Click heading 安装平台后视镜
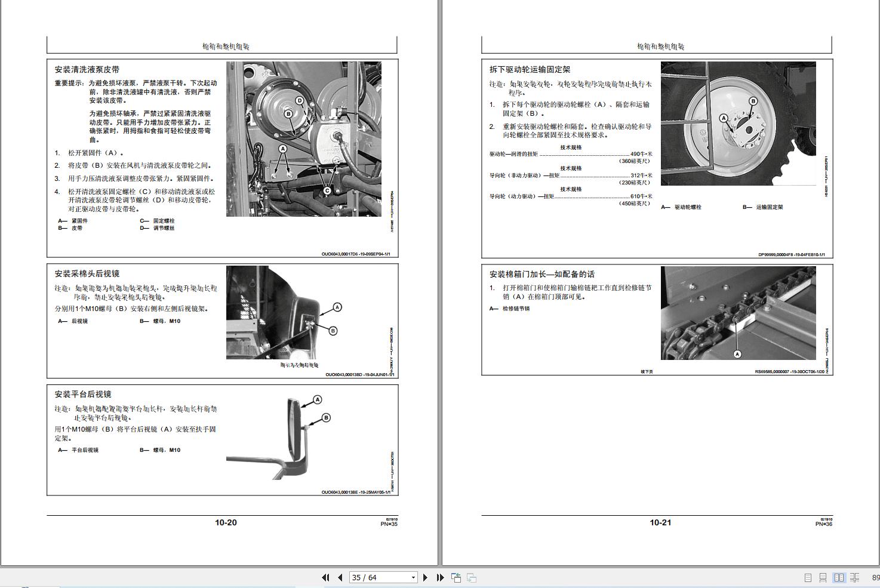 click(x=83, y=394)
